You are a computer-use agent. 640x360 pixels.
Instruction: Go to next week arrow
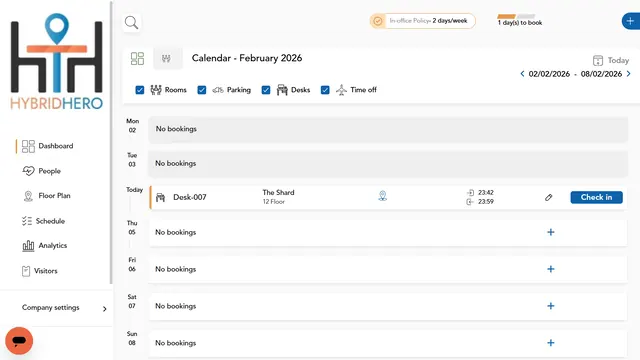[x=629, y=74]
